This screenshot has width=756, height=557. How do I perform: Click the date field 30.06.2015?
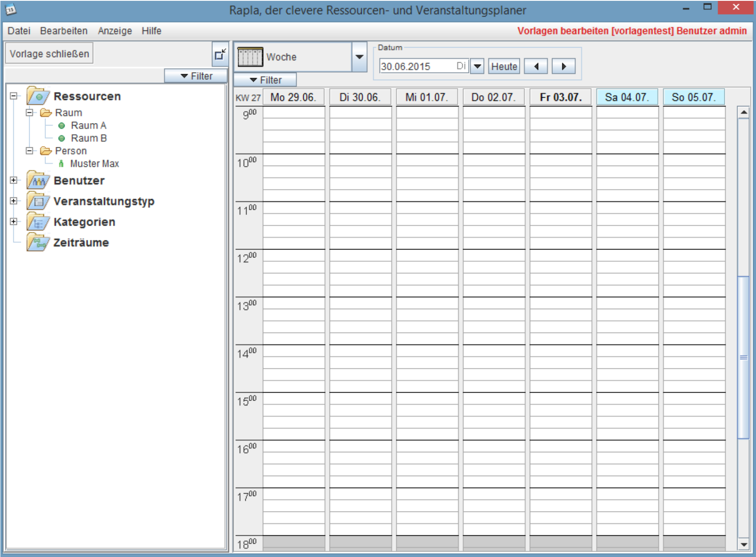[424, 66]
